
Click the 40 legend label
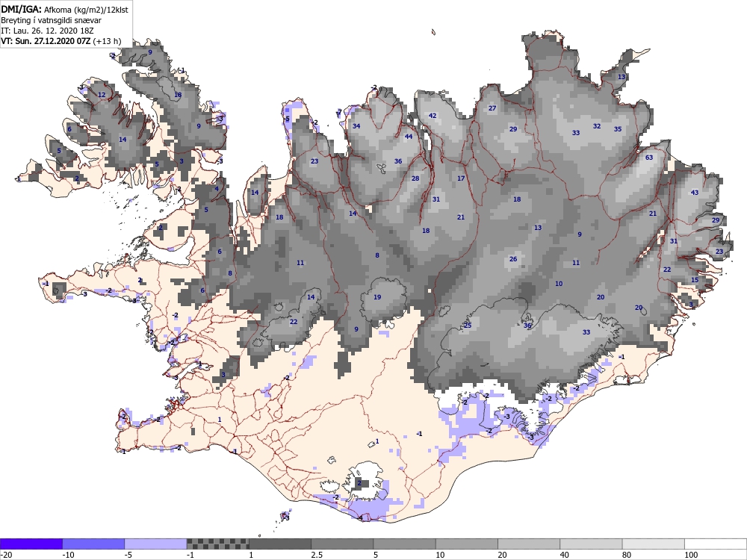[x=565, y=555]
